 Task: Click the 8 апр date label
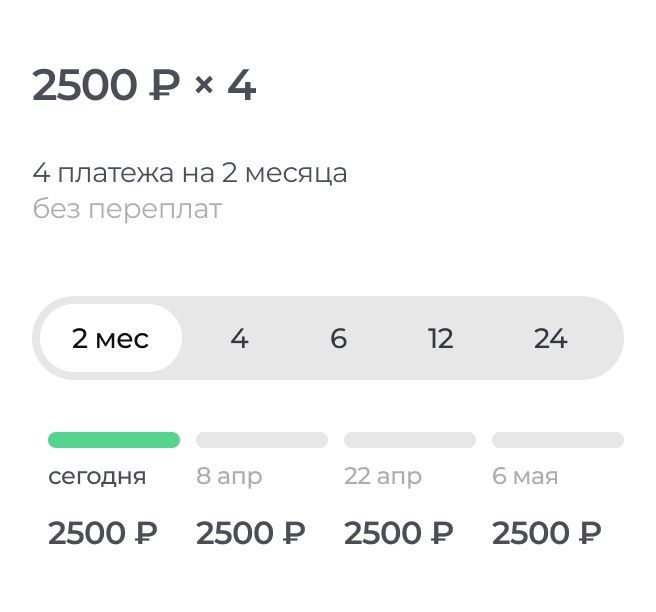pos(229,477)
